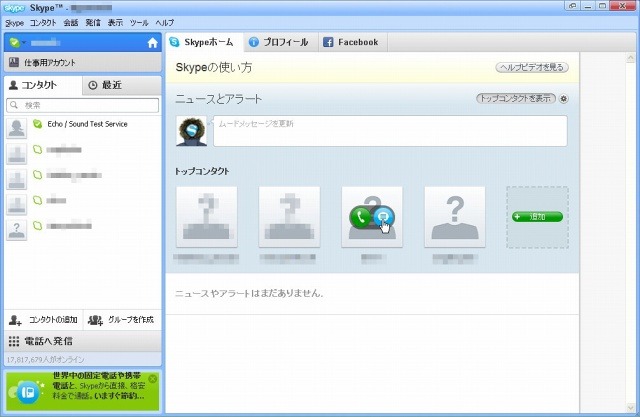Click scrollbar down arrow in home pane
Viewport: 640px width, 417px height.
630,408
